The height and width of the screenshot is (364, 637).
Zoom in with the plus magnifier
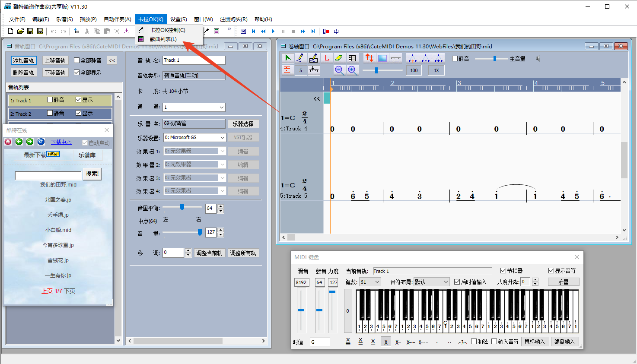point(353,70)
